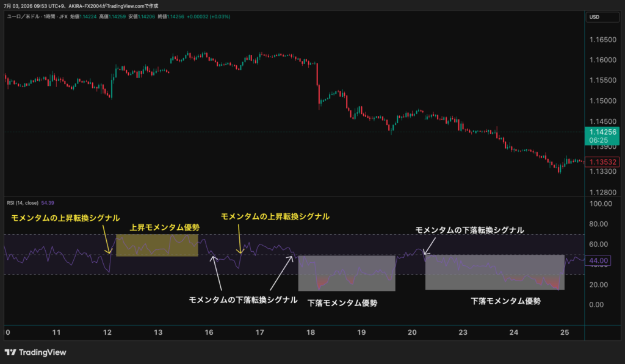Click the price axis label 1.15000
Screen dimensions: 625x364
coord(602,101)
